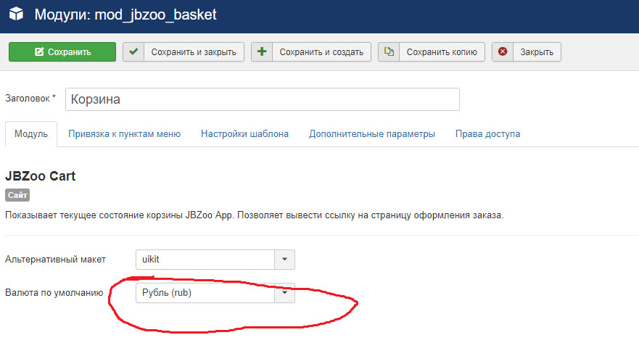Open Привязка к пунктам меню tab

[124, 133]
